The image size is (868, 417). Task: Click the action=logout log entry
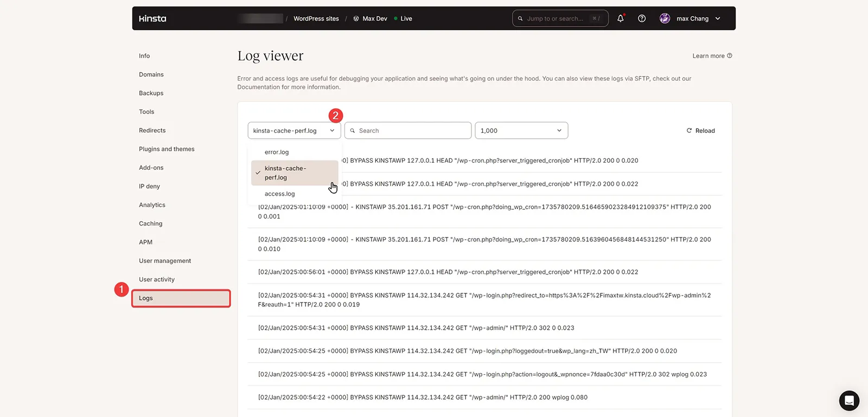pos(484,374)
